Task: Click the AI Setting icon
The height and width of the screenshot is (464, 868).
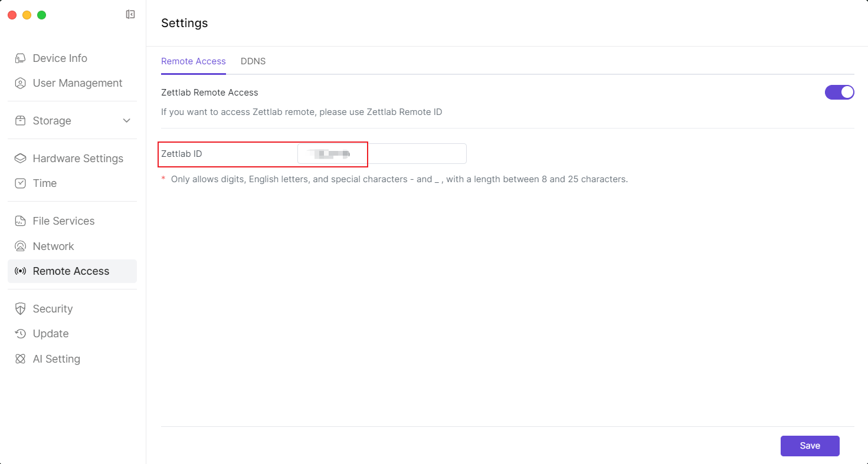Action: [21, 359]
